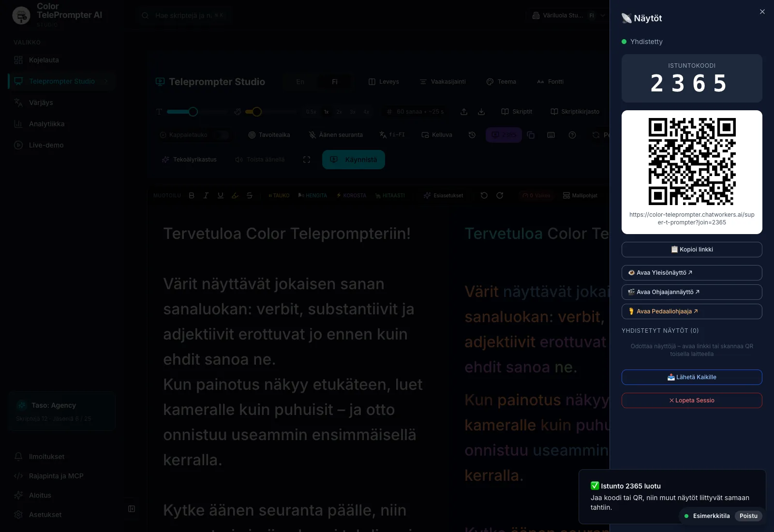Click the download script icon
Viewport: 774px width, 532px height.
481,112
